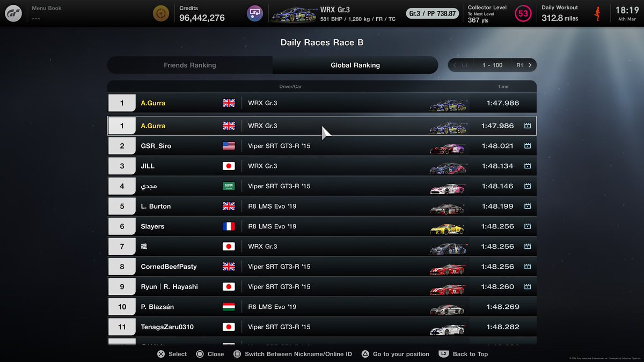This screenshot has width=644, height=362.
Task: Click the Credits amount 96,442,276
Action: pos(202,18)
